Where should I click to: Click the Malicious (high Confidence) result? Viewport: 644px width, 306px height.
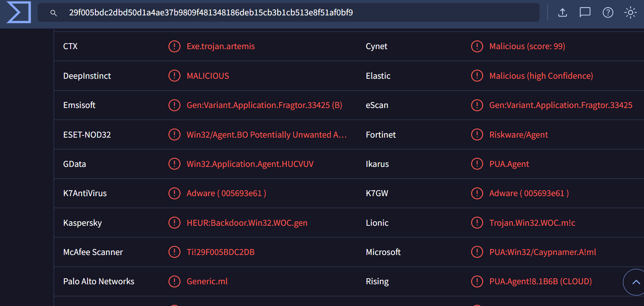pyautogui.click(x=541, y=76)
